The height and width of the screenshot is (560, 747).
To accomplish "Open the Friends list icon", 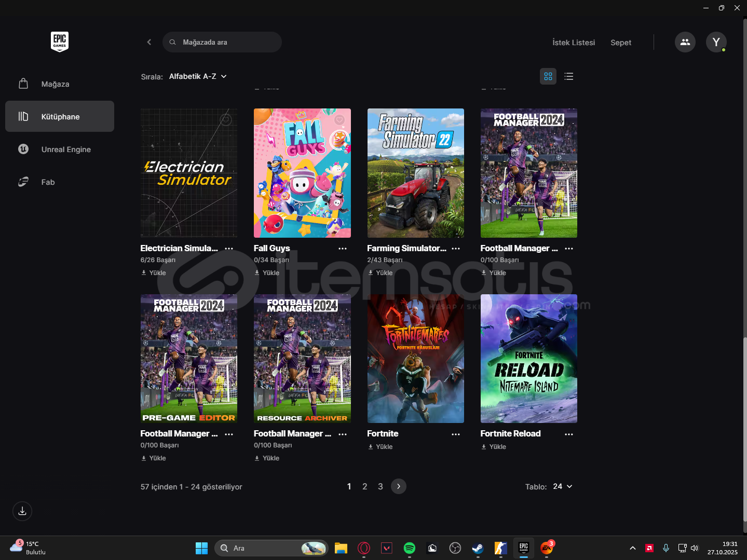I will (685, 42).
